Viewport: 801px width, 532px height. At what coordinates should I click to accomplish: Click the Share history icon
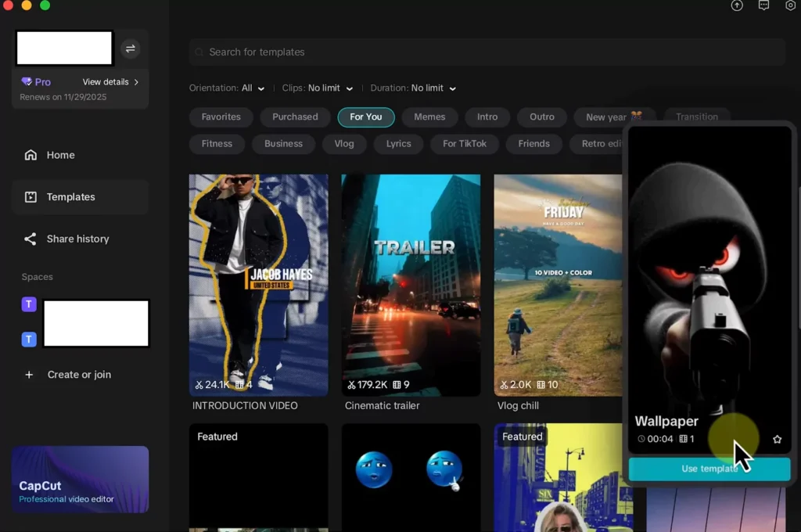(x=31, y=239)
